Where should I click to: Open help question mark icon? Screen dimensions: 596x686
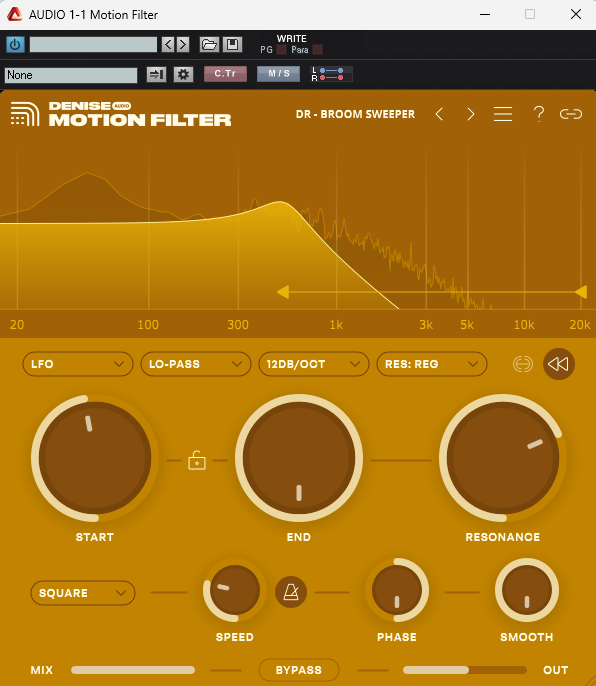click(539, 114)
